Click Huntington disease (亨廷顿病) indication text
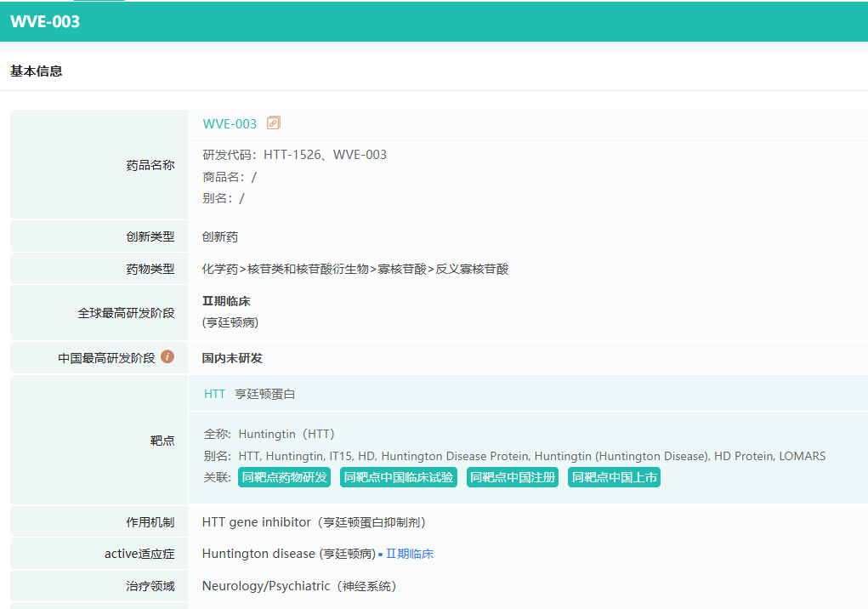 [288, 554]
